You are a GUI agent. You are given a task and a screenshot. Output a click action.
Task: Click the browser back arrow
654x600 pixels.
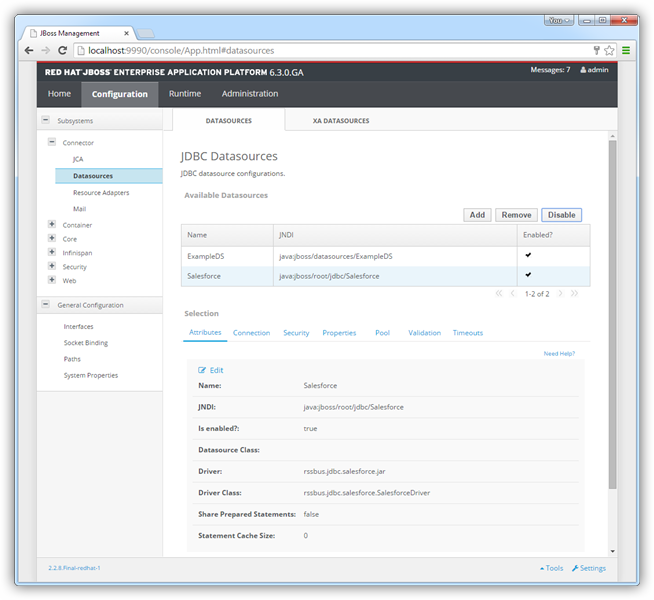pyautogui.click(x=30, y=50)
